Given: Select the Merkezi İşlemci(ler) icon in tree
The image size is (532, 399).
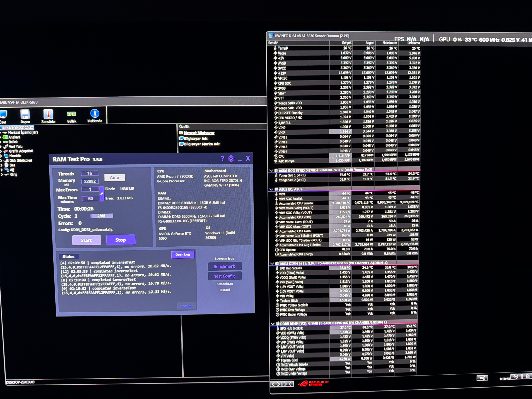Looking at the screenshot, I should (5, 132).
